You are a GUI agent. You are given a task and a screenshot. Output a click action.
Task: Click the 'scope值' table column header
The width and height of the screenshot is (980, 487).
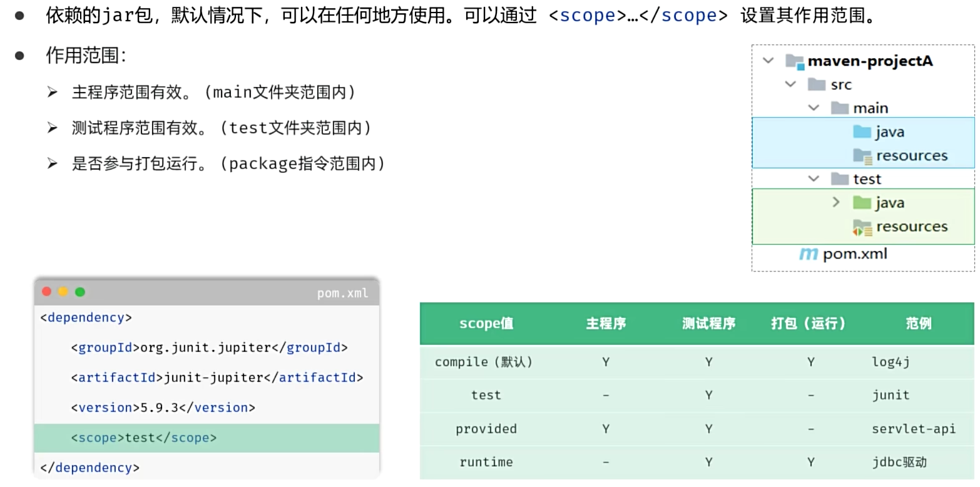[x=486, y=324]
